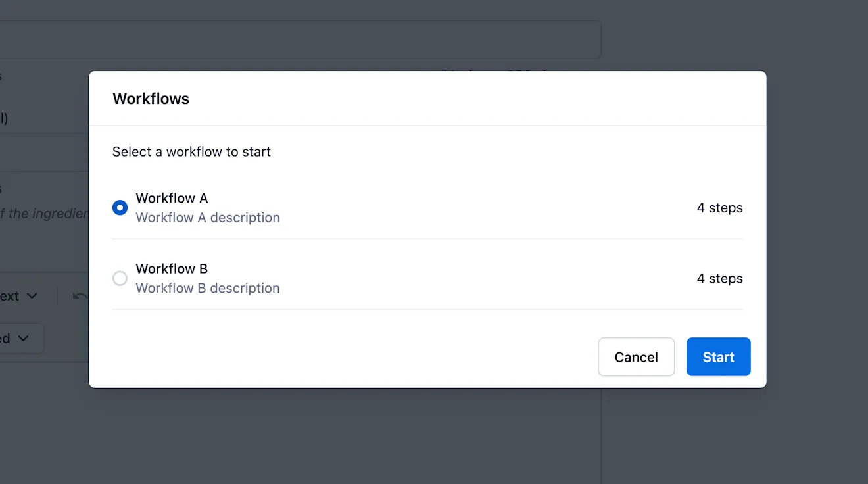Click the undo icon behind the dialog
The height and width of the screenshot is (484, 868).
point(80,296)
